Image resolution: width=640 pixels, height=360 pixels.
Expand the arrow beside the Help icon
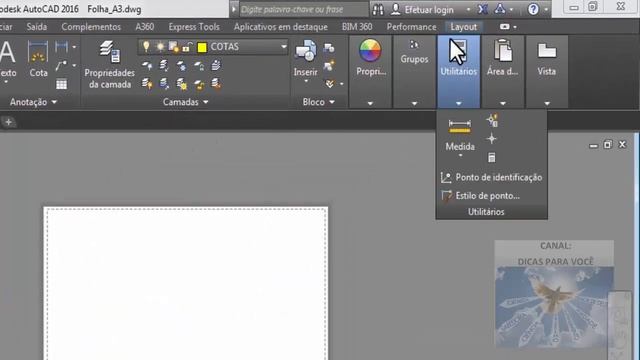pos(546,9)
